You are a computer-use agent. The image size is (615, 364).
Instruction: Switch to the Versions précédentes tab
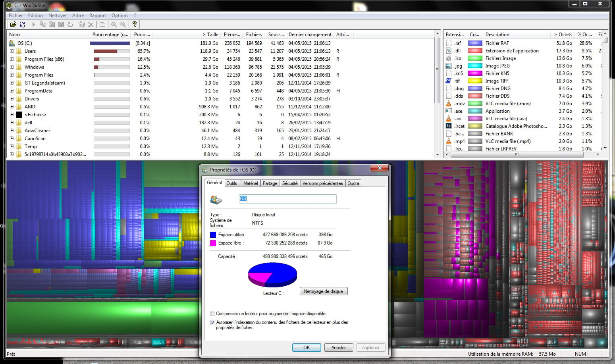322,183
